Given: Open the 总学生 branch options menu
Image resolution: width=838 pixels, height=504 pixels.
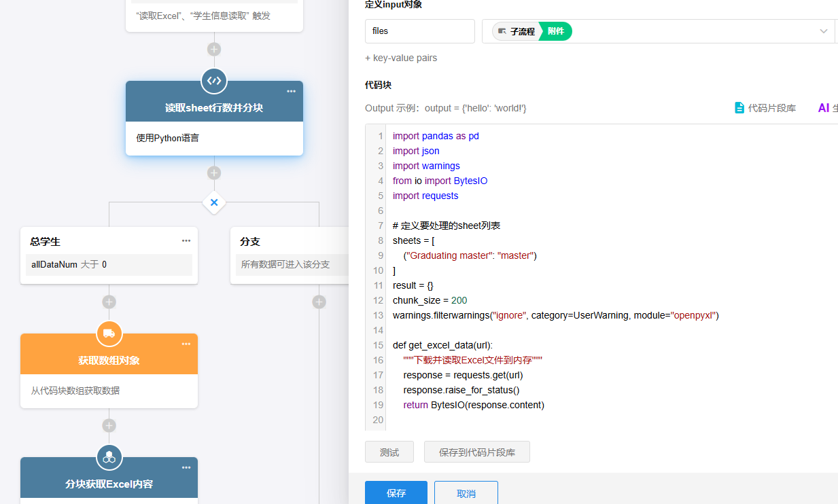Looking at the screenshot, I should [x=186, y=240].
